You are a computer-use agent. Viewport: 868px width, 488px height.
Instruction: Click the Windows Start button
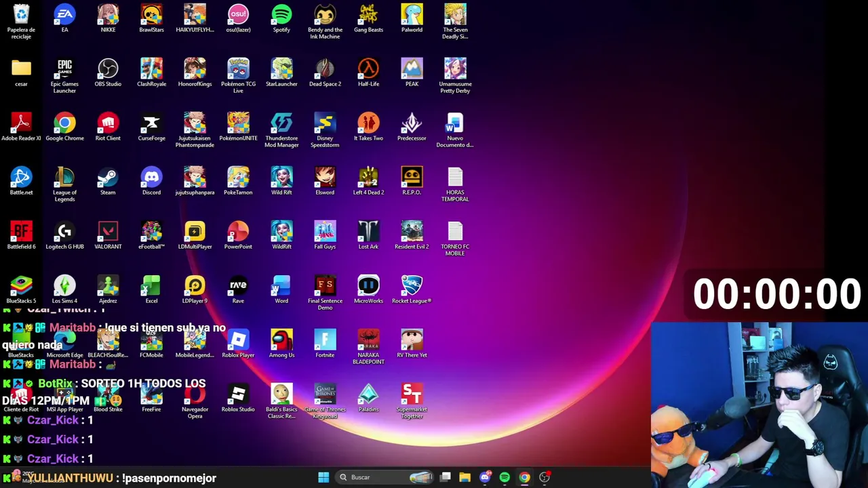pos(323,477)
